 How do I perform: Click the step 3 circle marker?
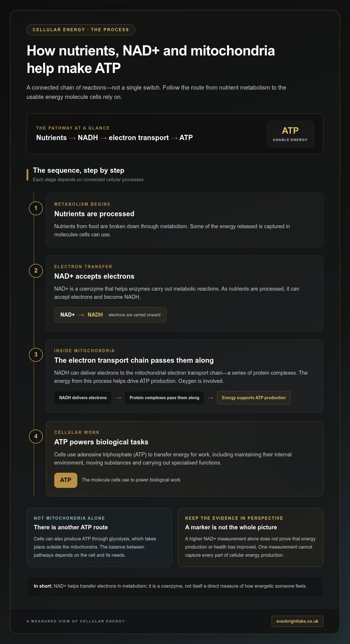[36, 355]
